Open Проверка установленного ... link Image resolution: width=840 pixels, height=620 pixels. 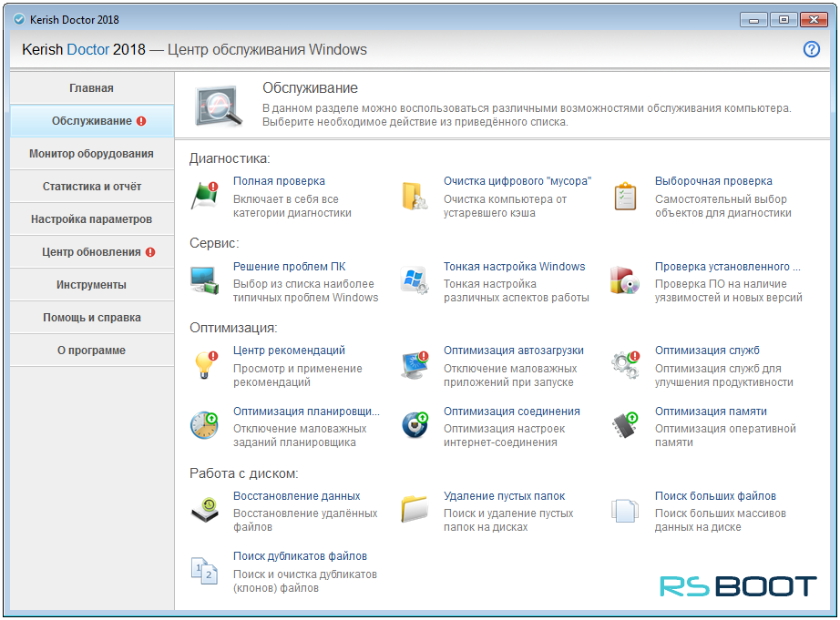pos(728,266)
